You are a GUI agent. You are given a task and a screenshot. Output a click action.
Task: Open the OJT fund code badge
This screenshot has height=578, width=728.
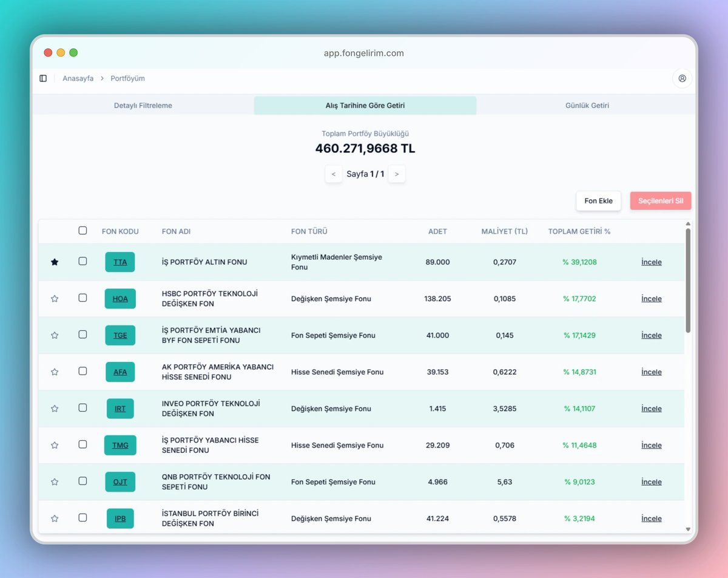120,482
